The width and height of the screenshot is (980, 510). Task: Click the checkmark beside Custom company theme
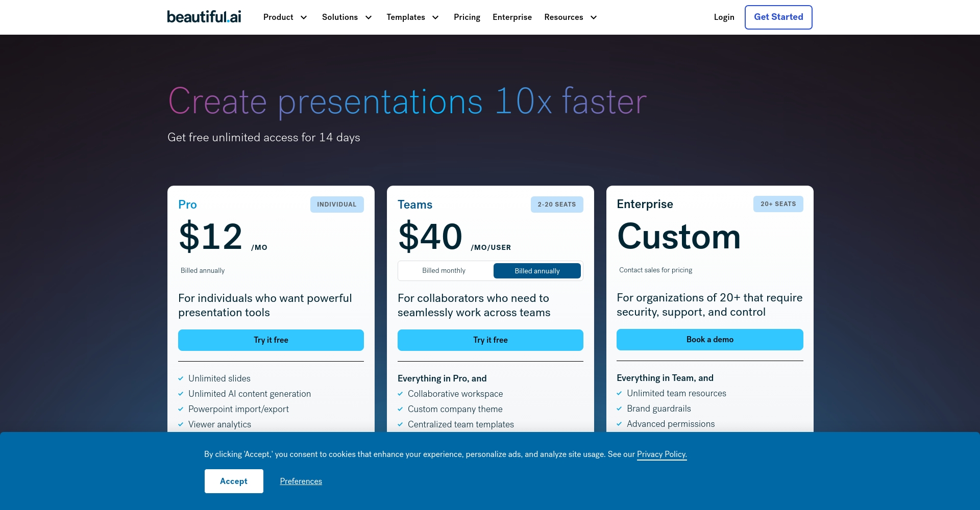(400, 409)
